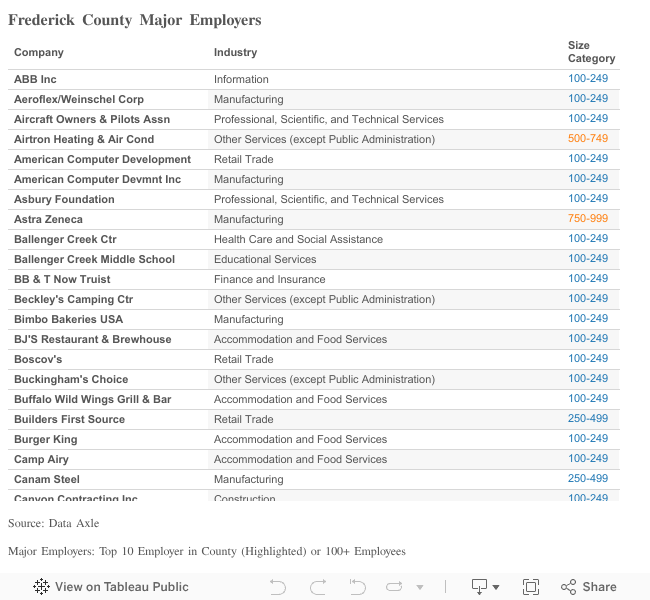Select the ABB Inc row

point(314,79)
